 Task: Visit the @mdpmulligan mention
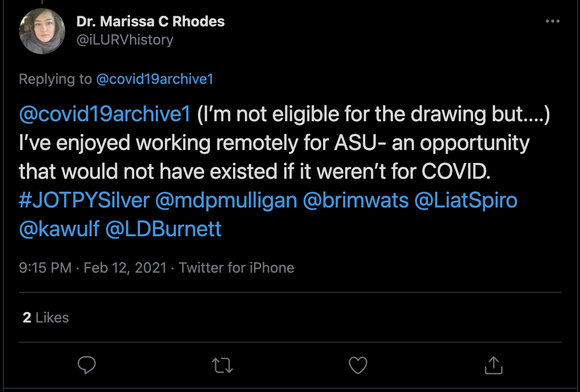[x=226, y=200]
